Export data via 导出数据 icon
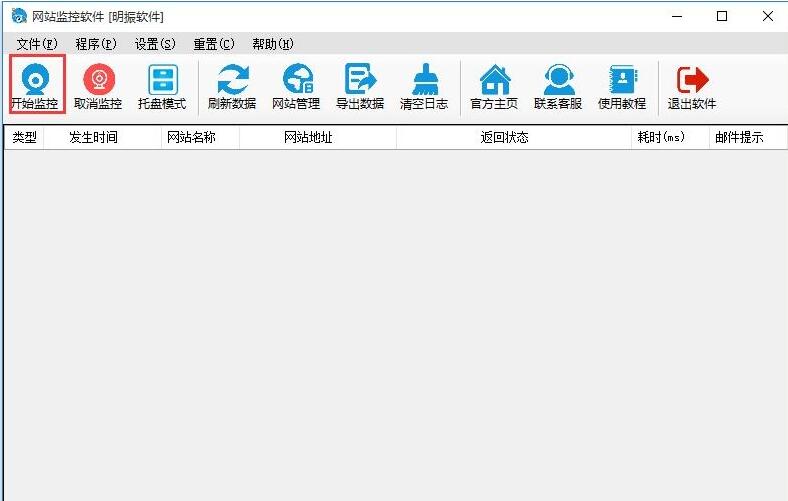This screenshot has height=501, width=788. click(x=360, y=86)
